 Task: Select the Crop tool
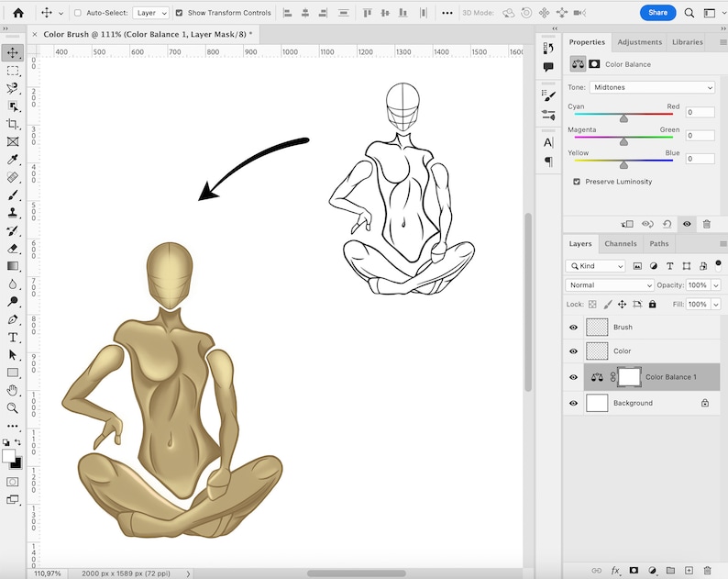(x=13, y=124)
